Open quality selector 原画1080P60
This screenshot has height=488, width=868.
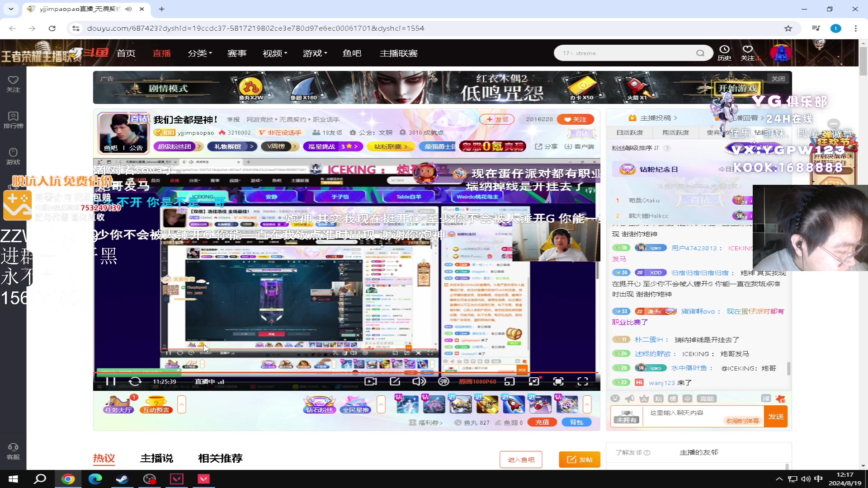click(x=477, y=382)
